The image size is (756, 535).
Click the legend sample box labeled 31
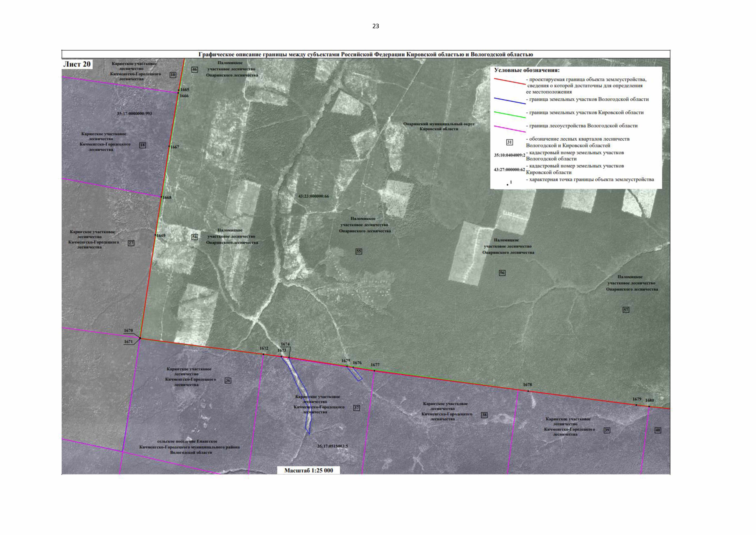click(x=509, y=142)
